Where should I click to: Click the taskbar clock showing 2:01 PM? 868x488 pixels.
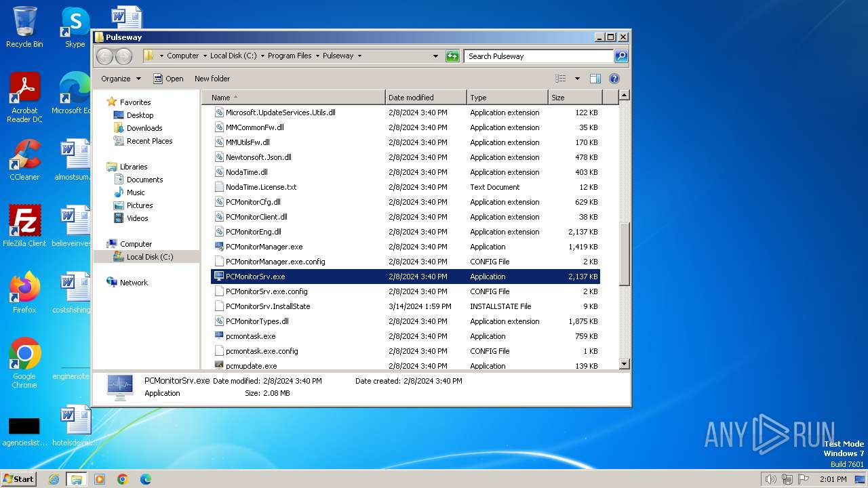click(833, 479)
